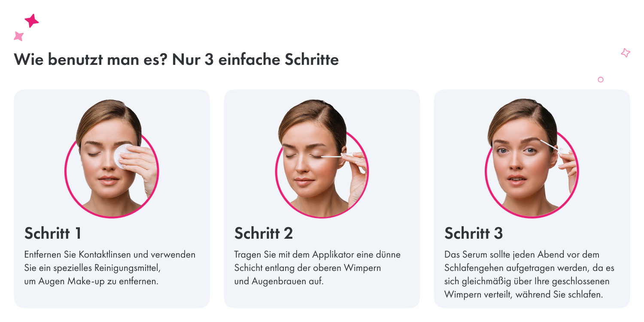644x322 pixels.
Task: Click the Applikator thin layer description text
Action: point(318,268)
